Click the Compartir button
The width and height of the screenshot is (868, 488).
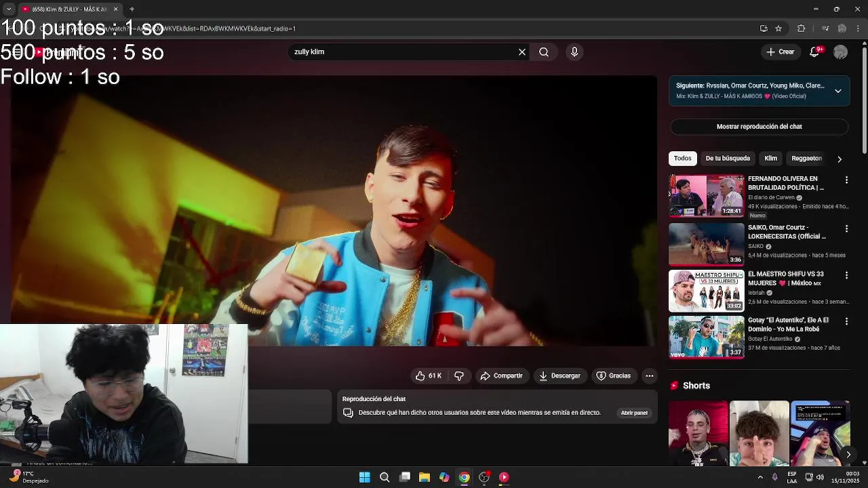(501, 375)
